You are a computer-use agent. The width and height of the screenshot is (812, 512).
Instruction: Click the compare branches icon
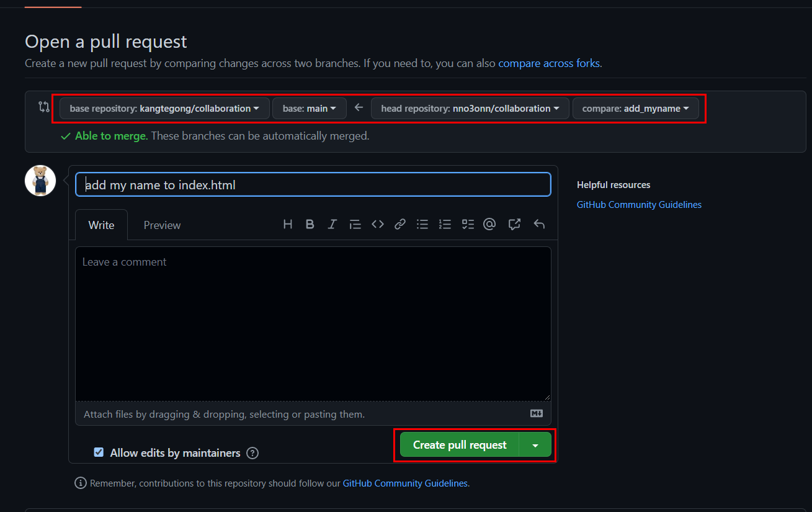pyautogui.click(x=43, y=107)
